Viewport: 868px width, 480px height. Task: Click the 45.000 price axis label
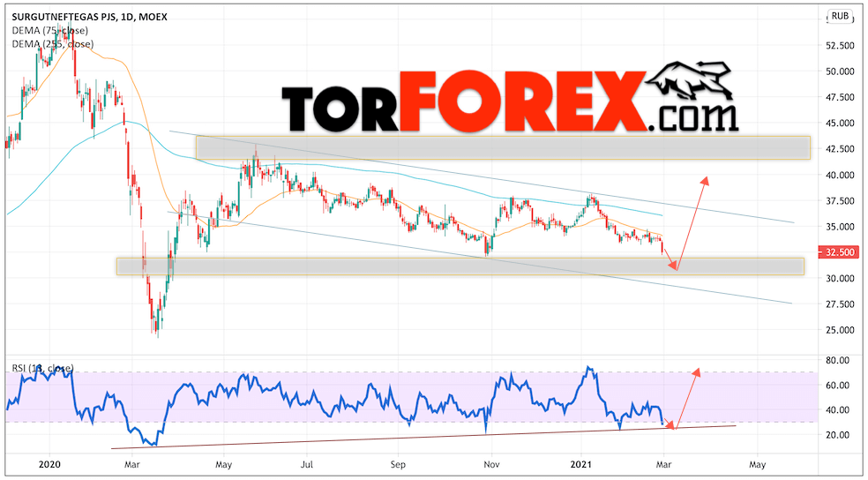point(839,123)
